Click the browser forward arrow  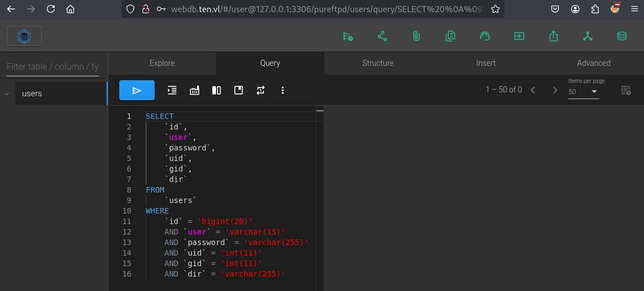click(31, 9)
